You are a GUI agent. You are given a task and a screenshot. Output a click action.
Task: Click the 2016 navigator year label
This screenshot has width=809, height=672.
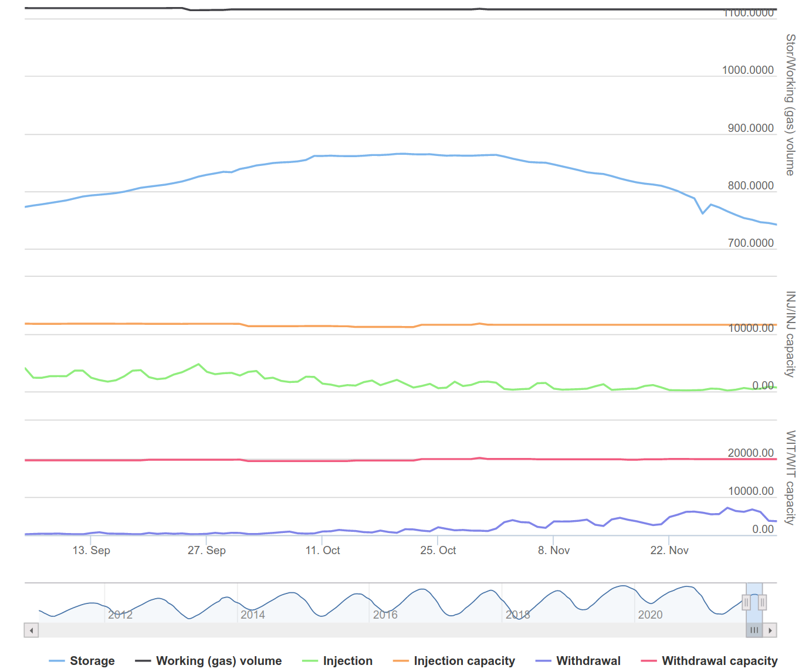coord(385,615)
